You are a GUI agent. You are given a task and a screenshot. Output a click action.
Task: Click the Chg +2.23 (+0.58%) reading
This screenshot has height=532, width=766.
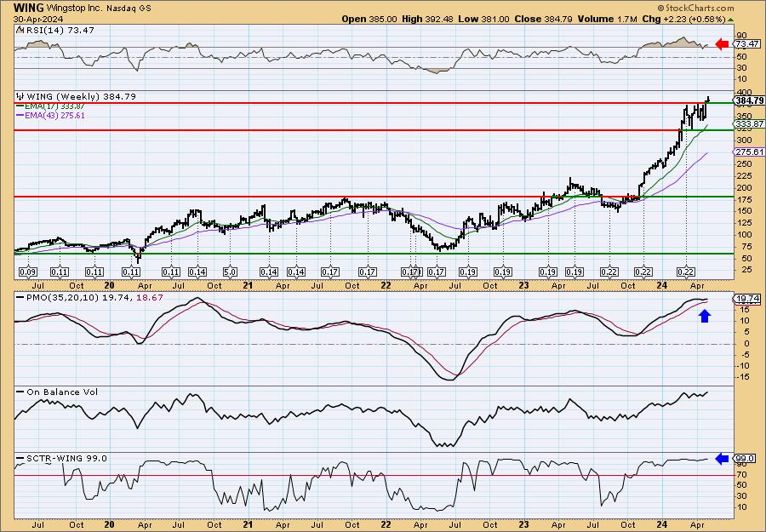point(684,19)
